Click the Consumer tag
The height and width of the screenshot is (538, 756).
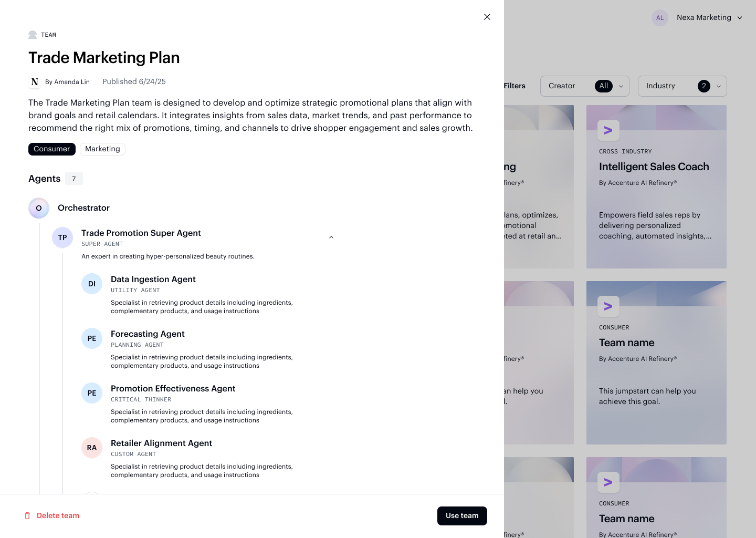point(52,149)
